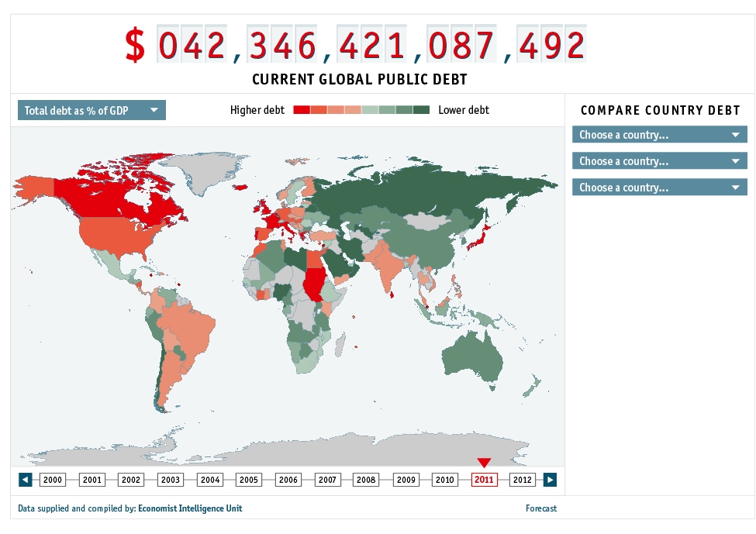This screenshot has height=534, width=756.
Task: Open the 'Total debt as % of GDP' dropdown
Action: (91, 111)
